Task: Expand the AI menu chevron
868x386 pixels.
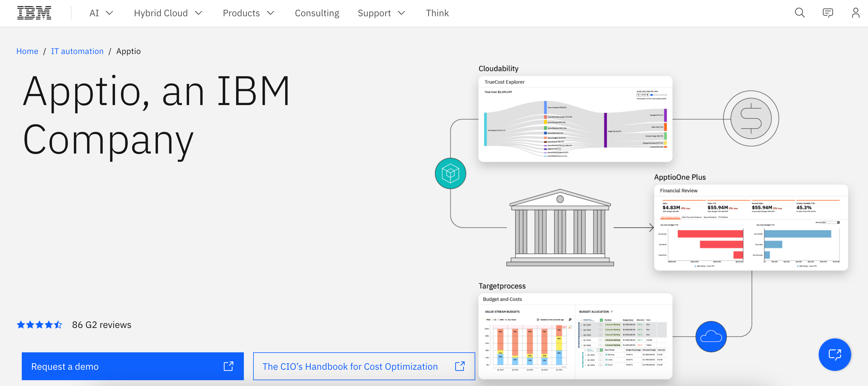Action: [x=109, y=13]
